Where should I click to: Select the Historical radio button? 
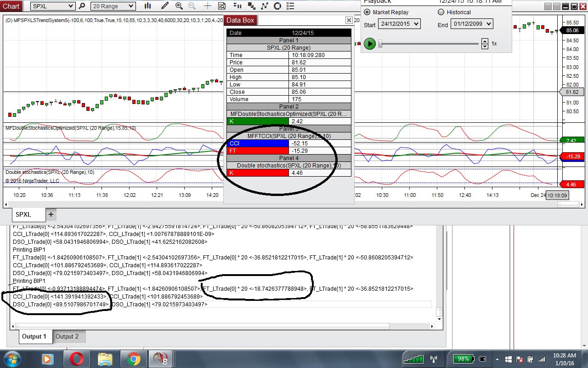pos(441,12)
